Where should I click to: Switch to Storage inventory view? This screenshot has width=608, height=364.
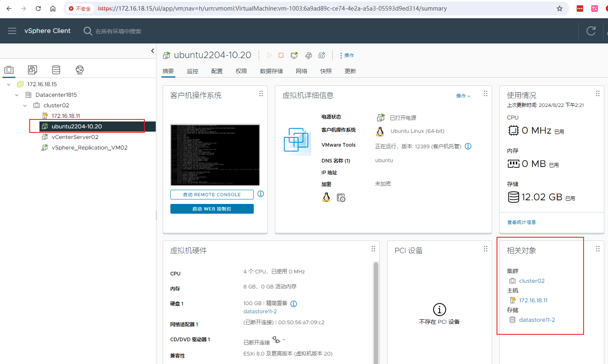(x=56, y=70)
